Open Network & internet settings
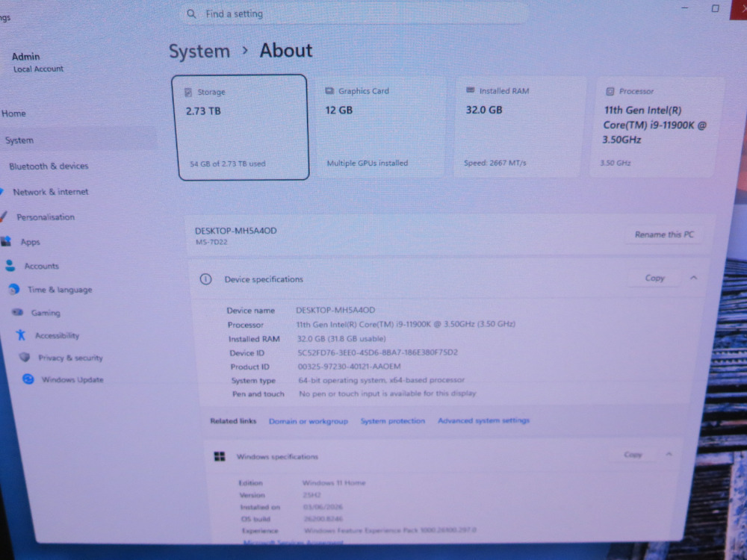 (x=51, y=191)
